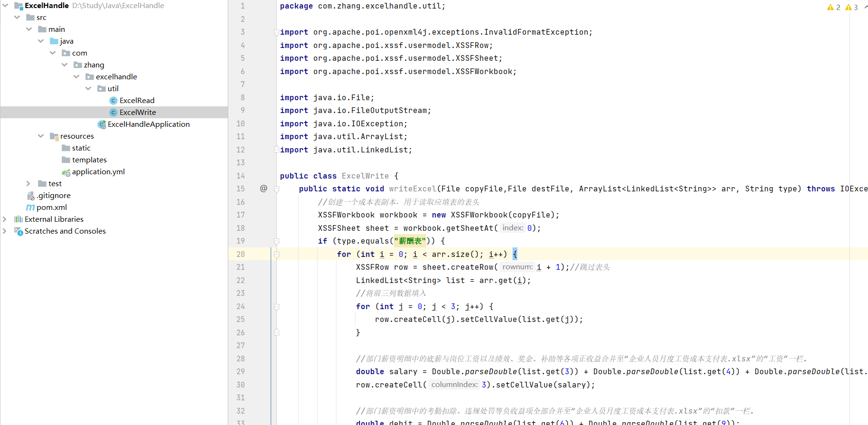Collapse the resources folder node
This screenshot has height=425, width=868.
[41, 136]
